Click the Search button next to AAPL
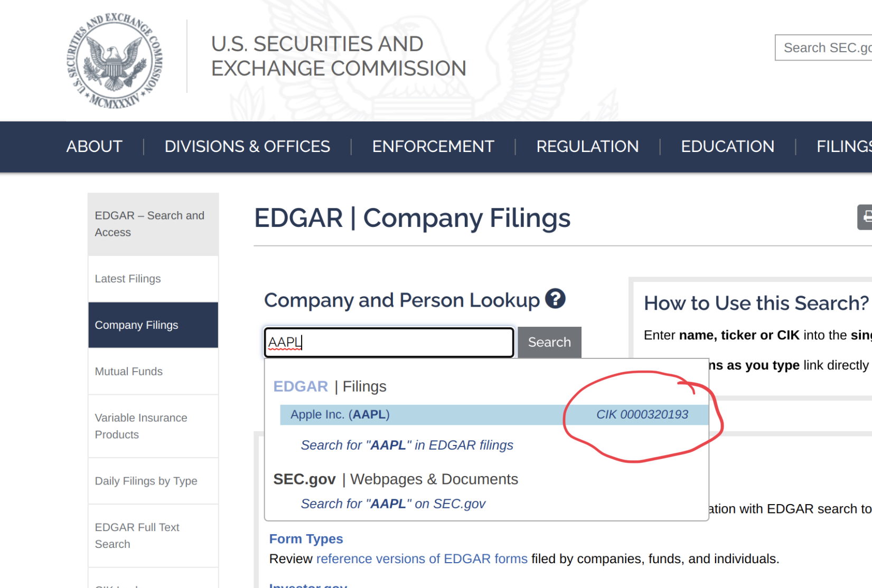Screen dimensions: 872x588 549,342
